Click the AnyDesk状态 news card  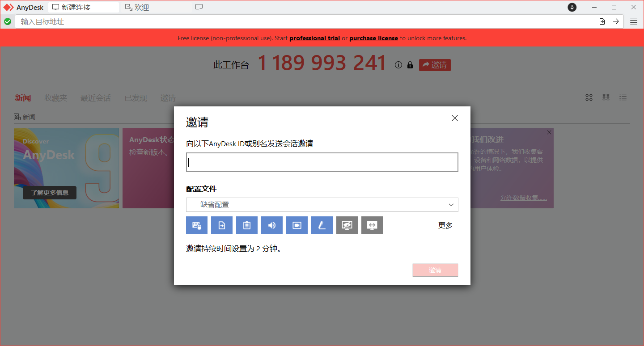tap(148, 168)
